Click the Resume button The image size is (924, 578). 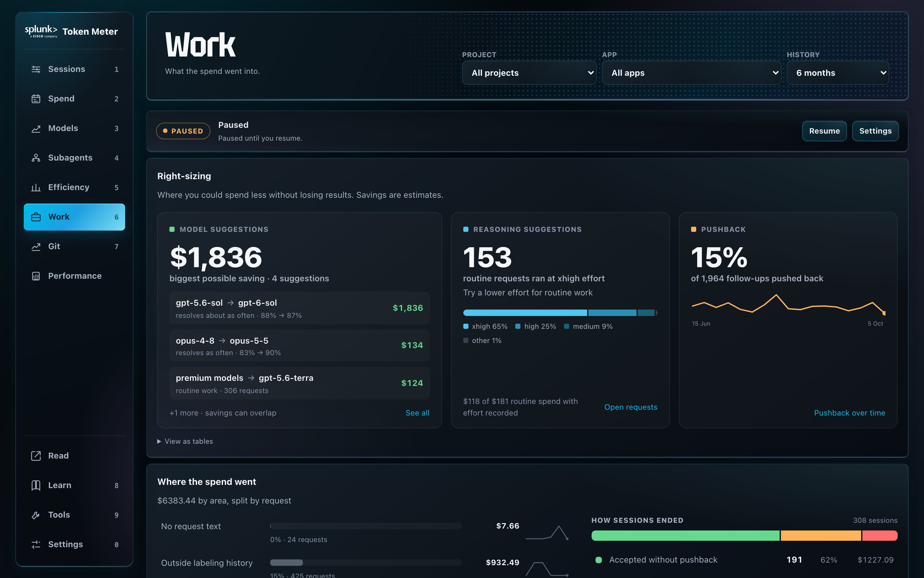click(x=824, y=131)
